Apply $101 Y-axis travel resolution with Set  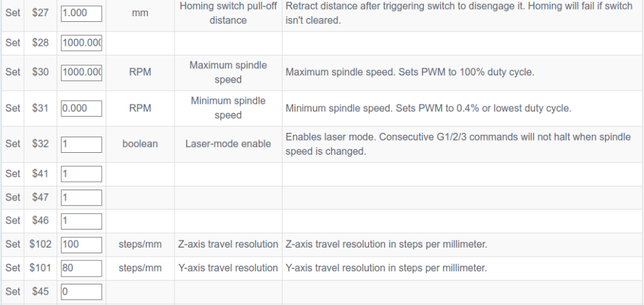click(13, 268)
